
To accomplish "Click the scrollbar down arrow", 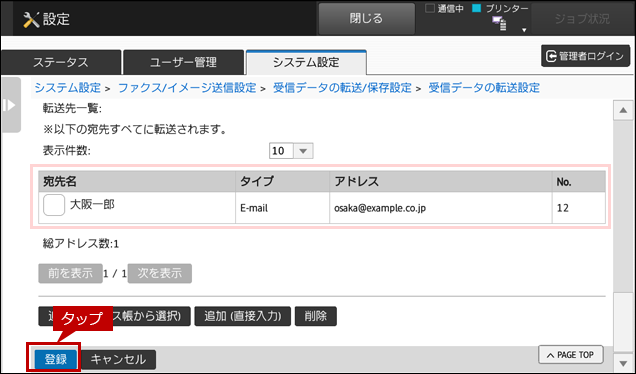I will point(623,362).
